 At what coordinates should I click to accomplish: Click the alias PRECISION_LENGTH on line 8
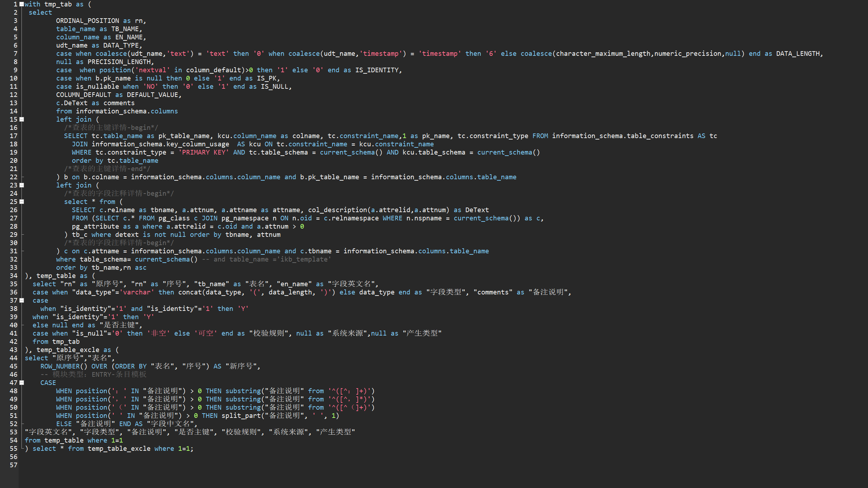(119, 62)
